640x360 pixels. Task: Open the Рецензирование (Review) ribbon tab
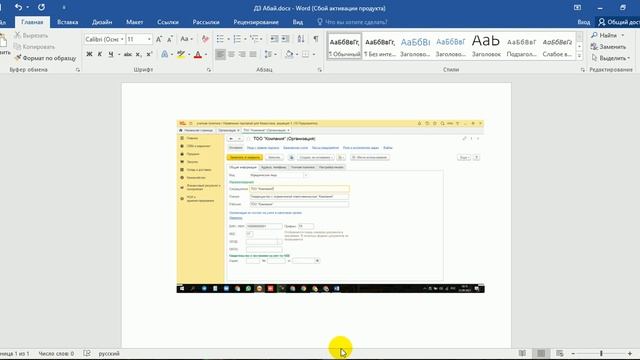pyautogui.click(x=256, y=22)
